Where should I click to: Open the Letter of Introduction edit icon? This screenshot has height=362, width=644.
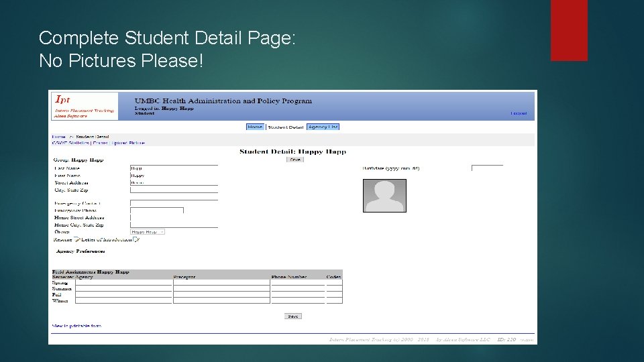(x=136, y=239)
